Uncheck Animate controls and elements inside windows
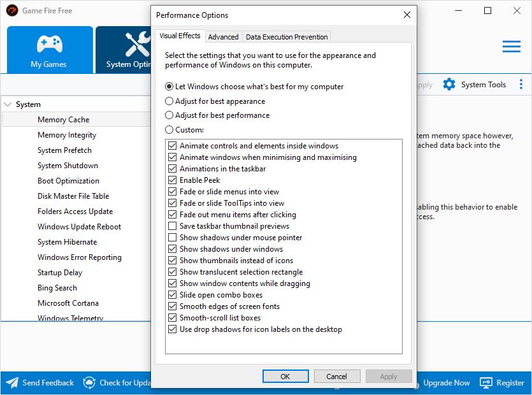The width and height of the screenshot is (532, 395). [x=173, y=146]
